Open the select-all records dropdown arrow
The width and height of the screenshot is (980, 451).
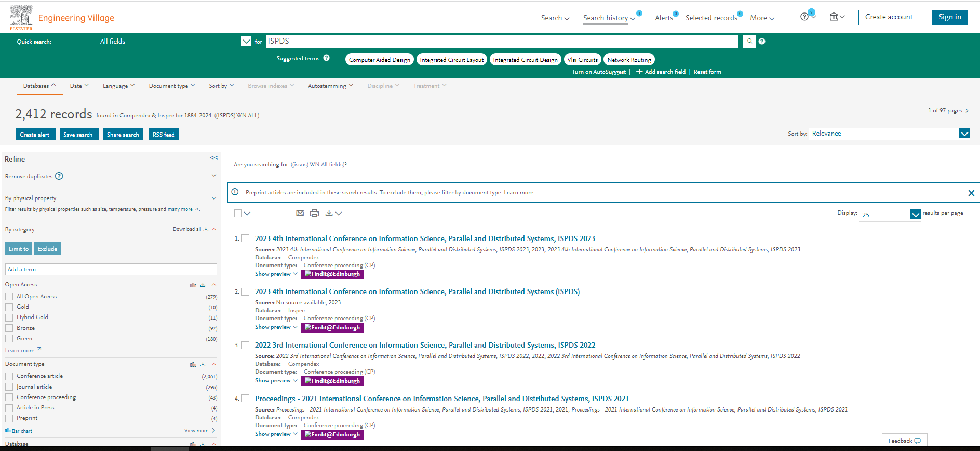pos(247,214)
